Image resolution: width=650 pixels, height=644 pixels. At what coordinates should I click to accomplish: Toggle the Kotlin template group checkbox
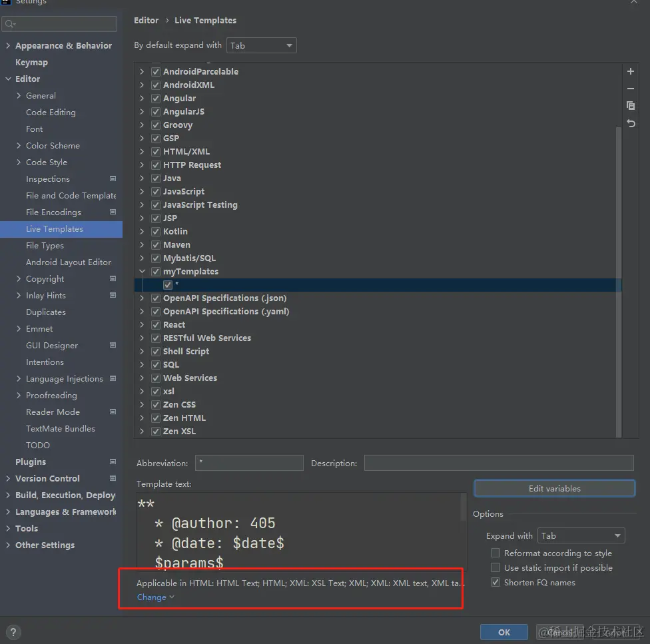coord(156,232)
